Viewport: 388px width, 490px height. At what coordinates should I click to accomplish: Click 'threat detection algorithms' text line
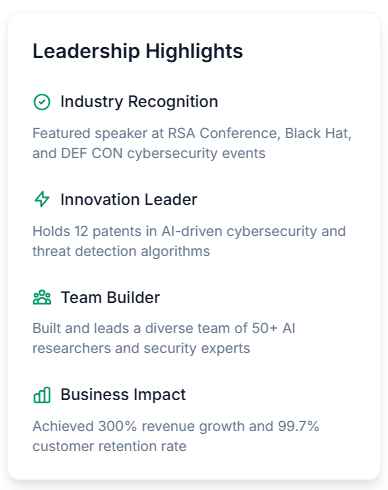(x=121, y=251)
